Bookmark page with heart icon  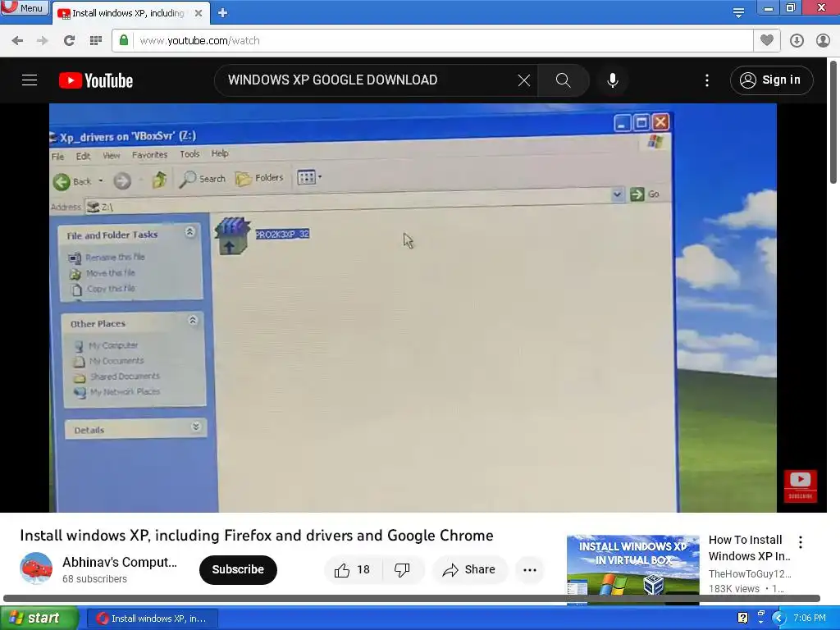[767, 40]
